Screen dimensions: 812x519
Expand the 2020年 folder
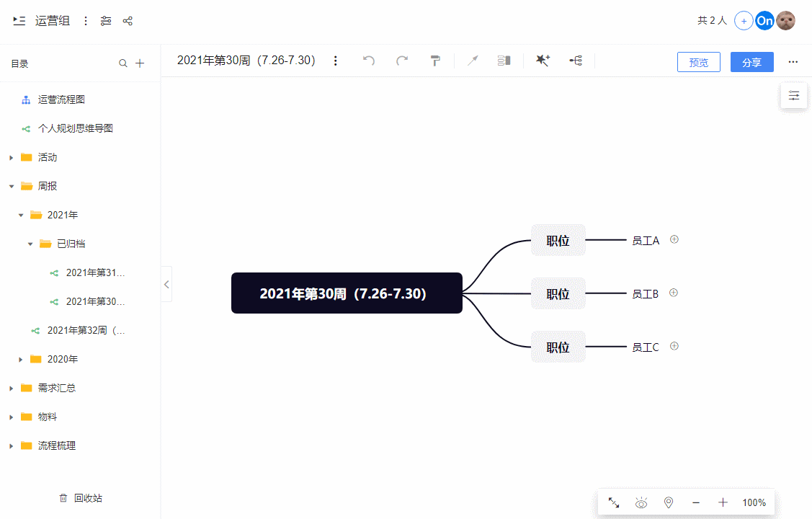pyautogui.click(x=19, y=359)
